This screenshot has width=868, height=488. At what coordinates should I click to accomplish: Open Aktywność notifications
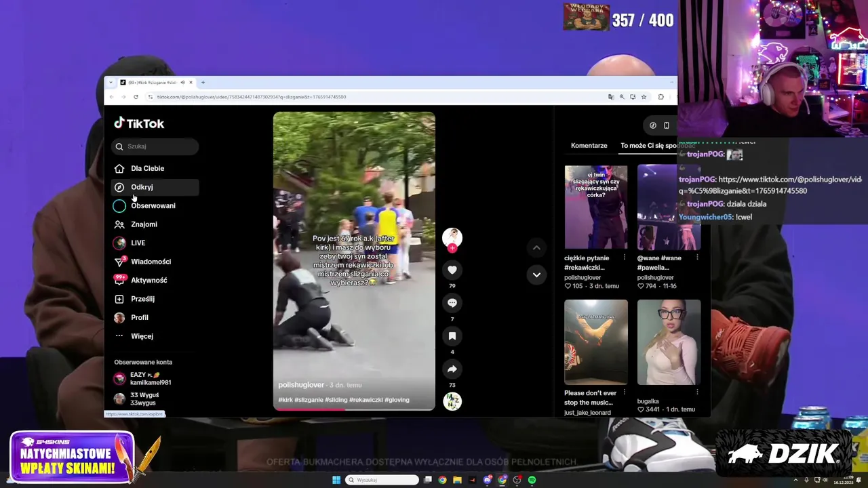(155, 280)
